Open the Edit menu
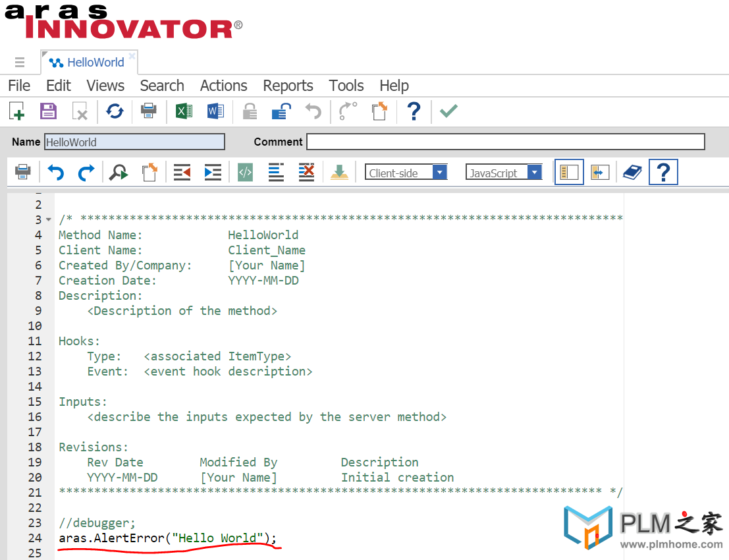Viewport: 729px width, 560px height. pos(58,86)
